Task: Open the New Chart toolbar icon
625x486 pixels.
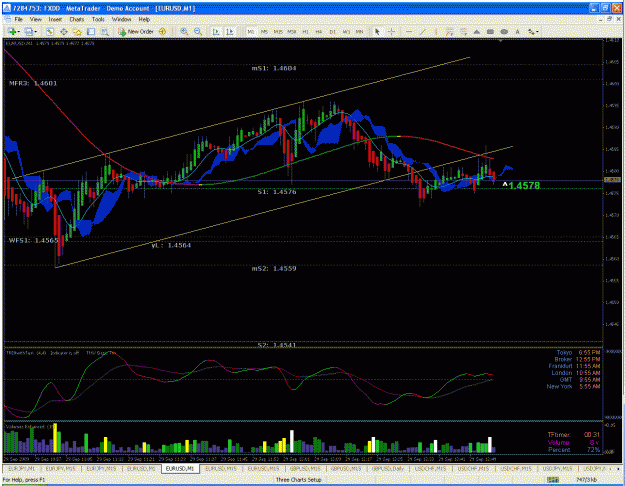Action: coord(11,31)
